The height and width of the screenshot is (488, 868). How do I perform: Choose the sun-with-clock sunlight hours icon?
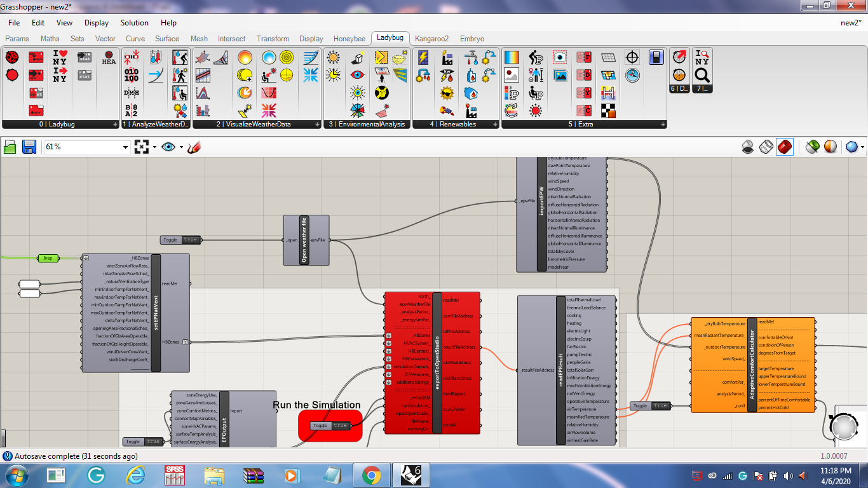[x=333, y=75]
